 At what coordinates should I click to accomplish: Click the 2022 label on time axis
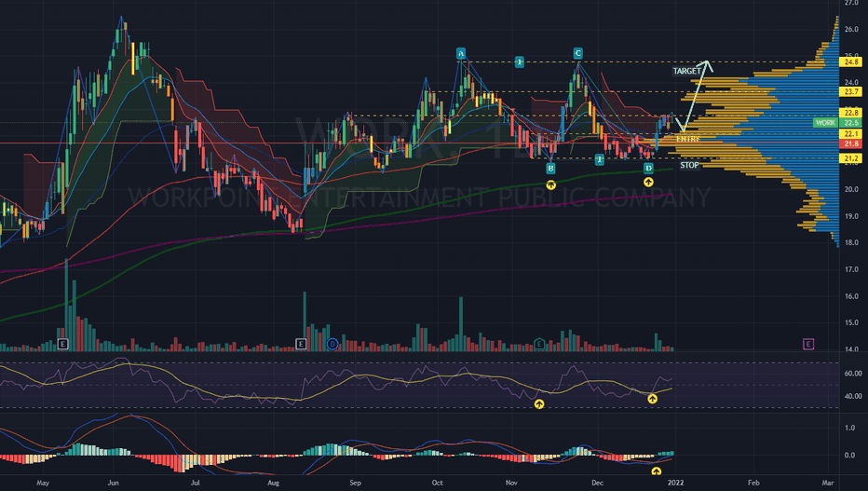point(675,483)
